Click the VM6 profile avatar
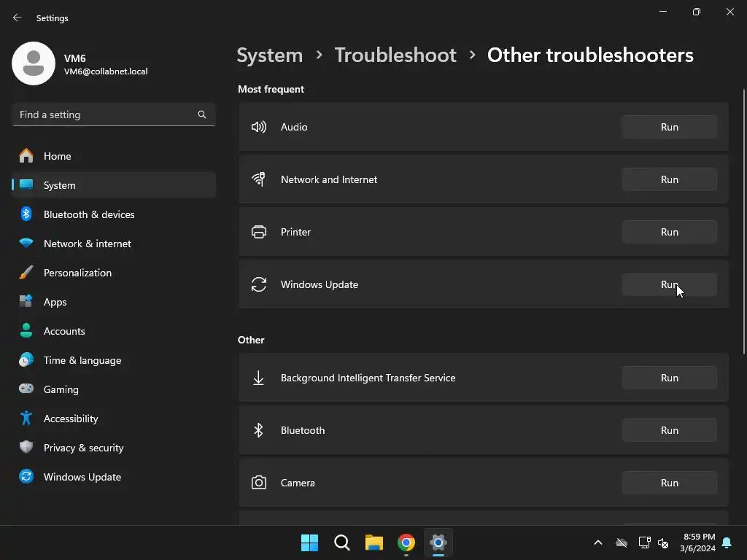 (34, 63)
